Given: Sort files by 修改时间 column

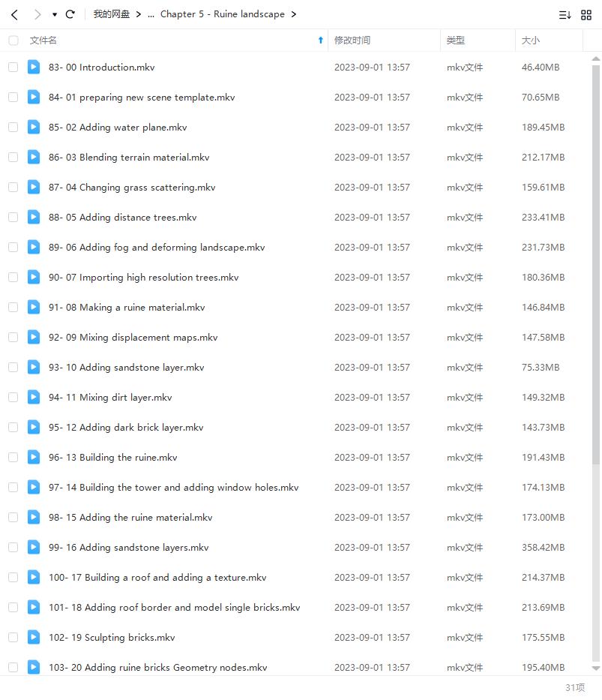Looking at the screenshot, I should tap(352, 41).
